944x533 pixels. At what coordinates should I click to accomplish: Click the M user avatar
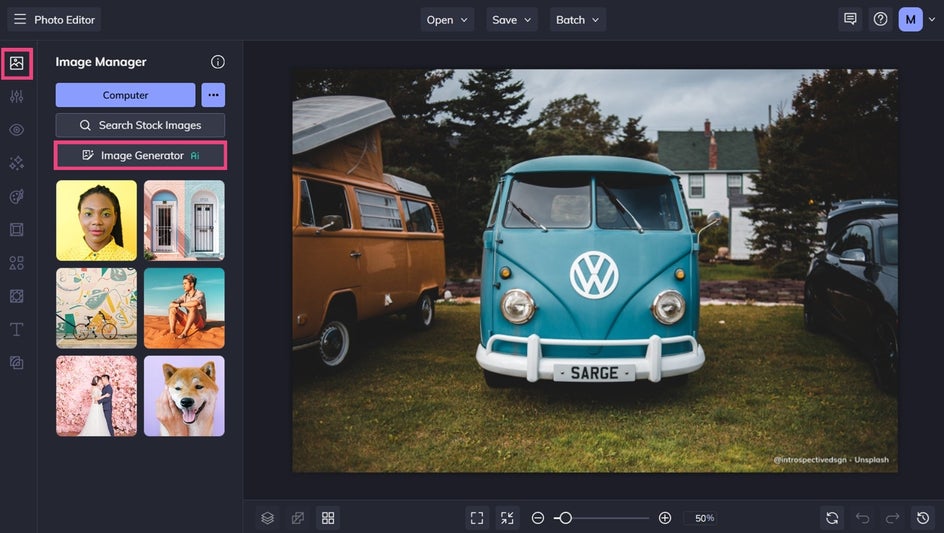910,19
